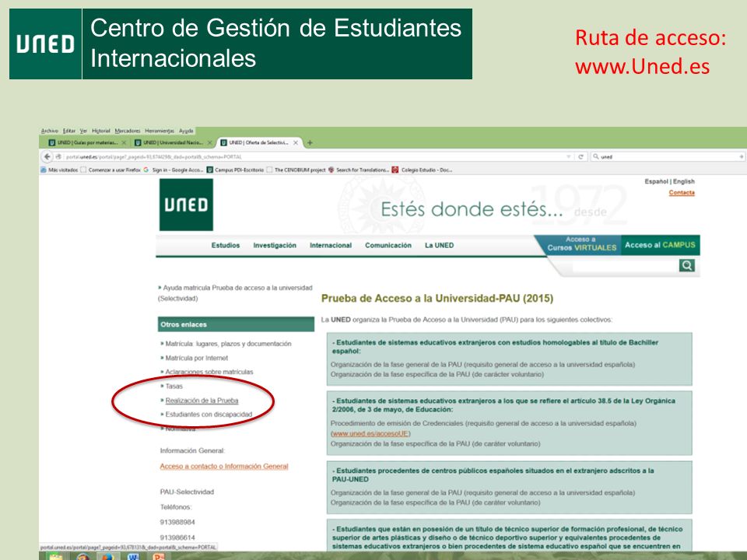This screenshot has height=560, width=747.
Task: Open 'Estudiantes con discapacidad' link
Action: 209,415
